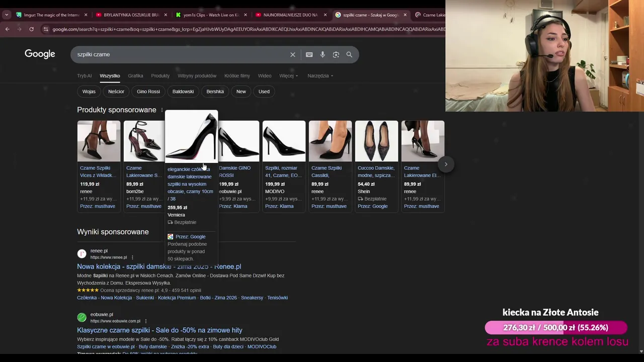Open Witryny produktów filter
This screenshot has height=362, width=644.
(x=197, y=76)
